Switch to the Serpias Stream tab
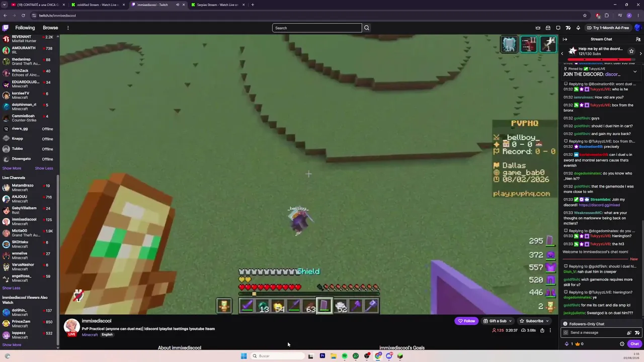Image resolution: width=644 pixels, height=362 pixels. coord(218,5)
